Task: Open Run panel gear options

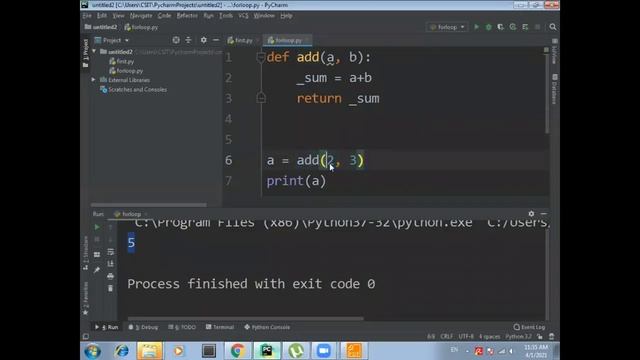Action: (x=531, y=214)
